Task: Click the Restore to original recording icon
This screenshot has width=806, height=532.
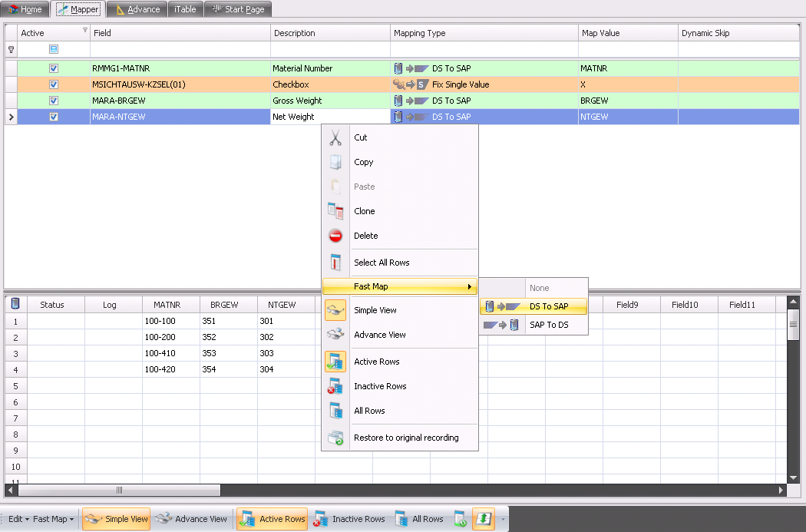Action: tap(335, 438)
